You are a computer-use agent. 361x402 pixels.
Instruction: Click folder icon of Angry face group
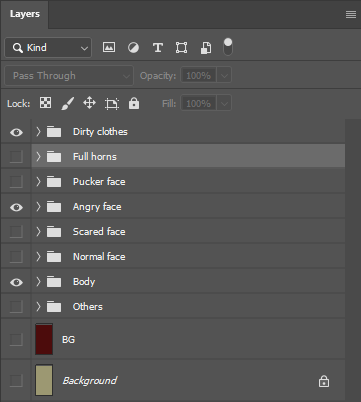coord(54,207)
